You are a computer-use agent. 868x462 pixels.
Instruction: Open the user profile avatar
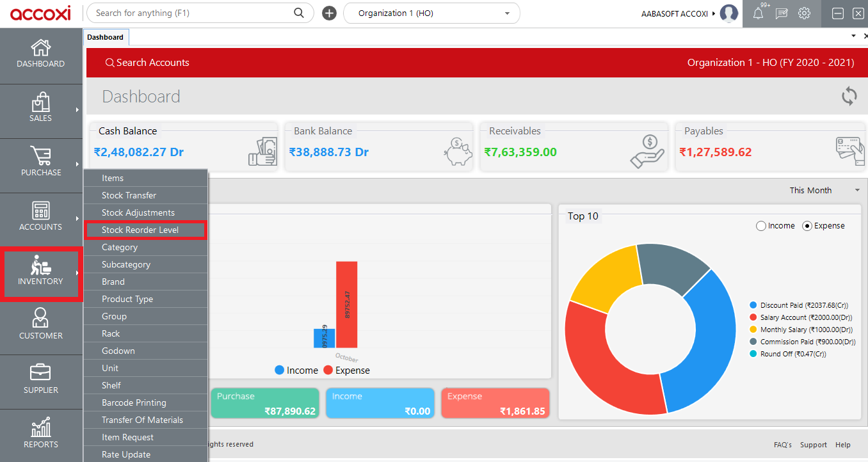[x=729, y=13]
